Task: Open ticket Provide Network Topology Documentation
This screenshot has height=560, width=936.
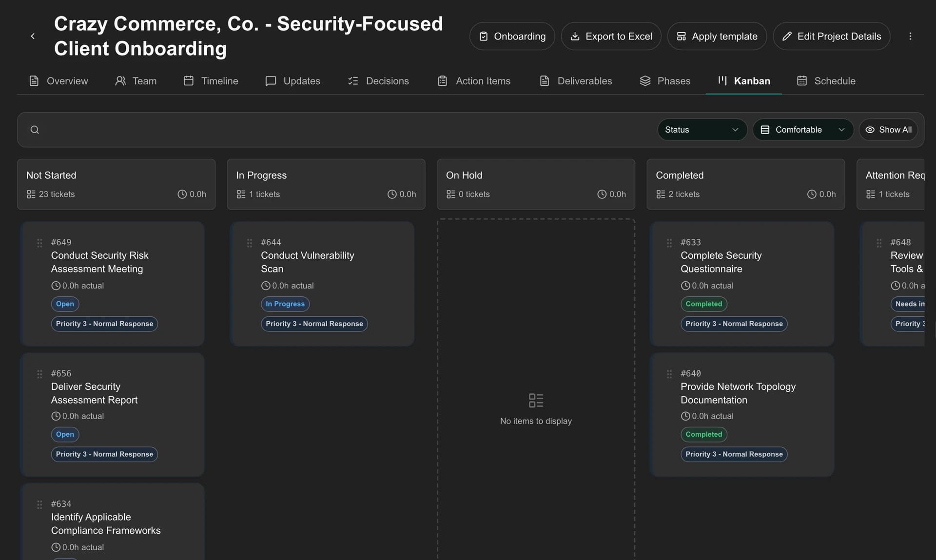Action: click(x=738, y=393)
